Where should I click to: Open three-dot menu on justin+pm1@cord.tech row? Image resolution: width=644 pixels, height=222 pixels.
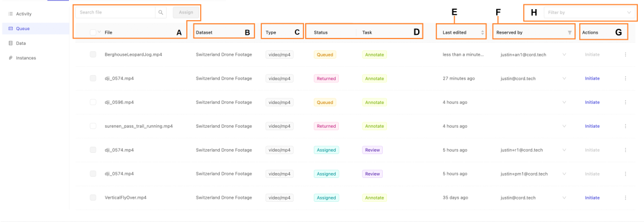click(625, 174)
